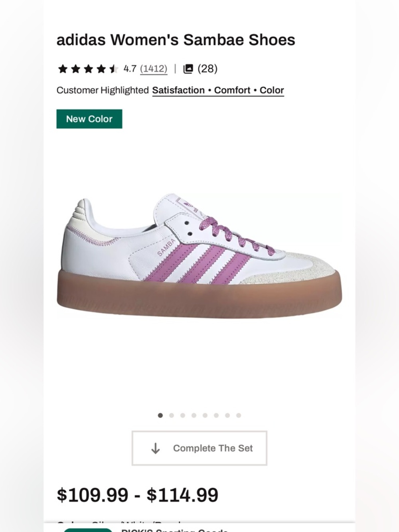Open the 1412 customer reviews link
The width and height of the screenshot is (399, 532).
(x=153, y=68)
